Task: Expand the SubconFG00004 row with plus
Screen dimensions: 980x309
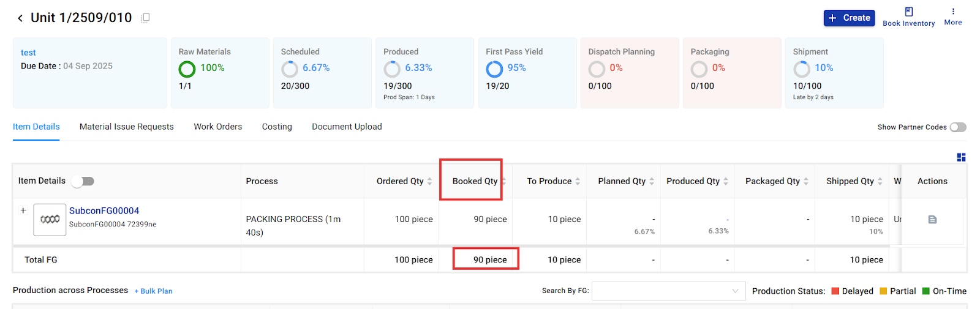Action: (x=23, y=210)
